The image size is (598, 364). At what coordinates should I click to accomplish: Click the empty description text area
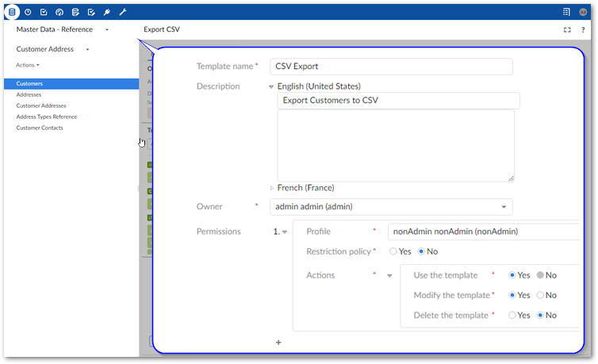pos(396,146)
